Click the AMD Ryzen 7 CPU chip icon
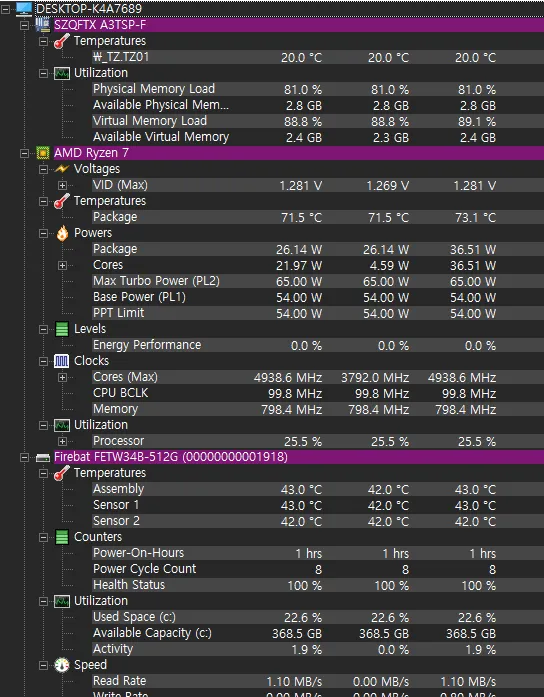This screenshot has height=697, width=544. [43, 153]
